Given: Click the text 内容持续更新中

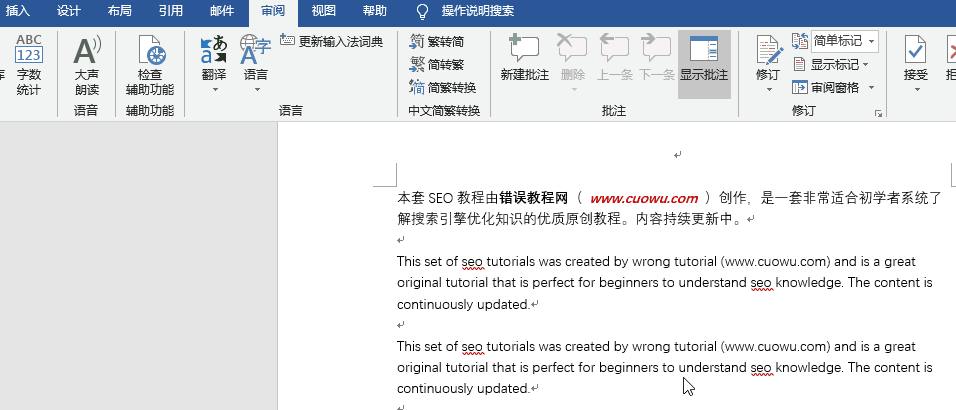Looking at the screenshot, I should click(688, 219).
